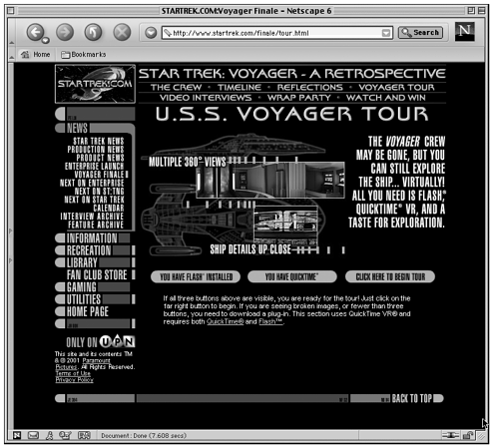The image size is (494, 448).
Task: Click CLICK HERE TO BEGIN TOUR button
Action: click(390, 276)
